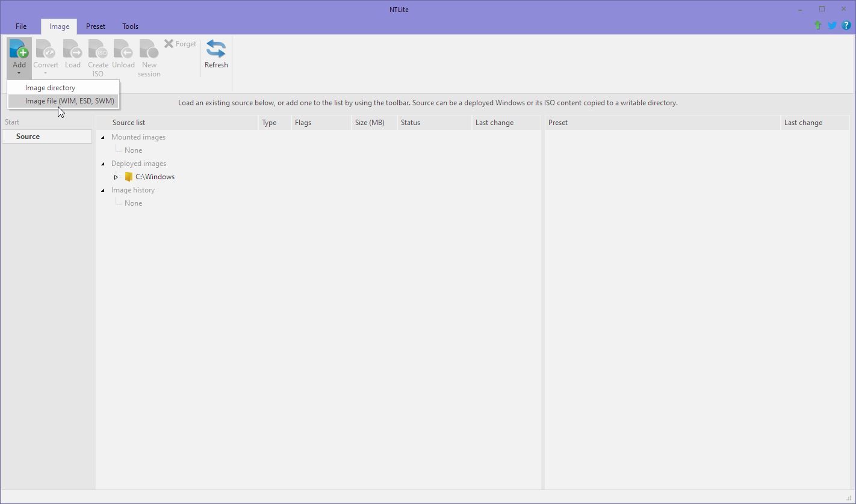The image size is (856, 504).
Task: Sort by the Size (MB) column header
Action: (374, 123)
